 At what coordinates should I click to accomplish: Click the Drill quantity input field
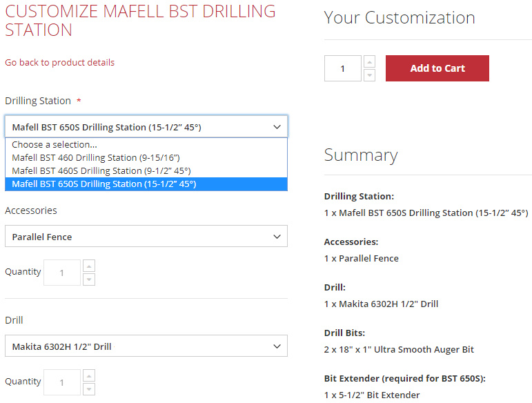coord(62,382)
